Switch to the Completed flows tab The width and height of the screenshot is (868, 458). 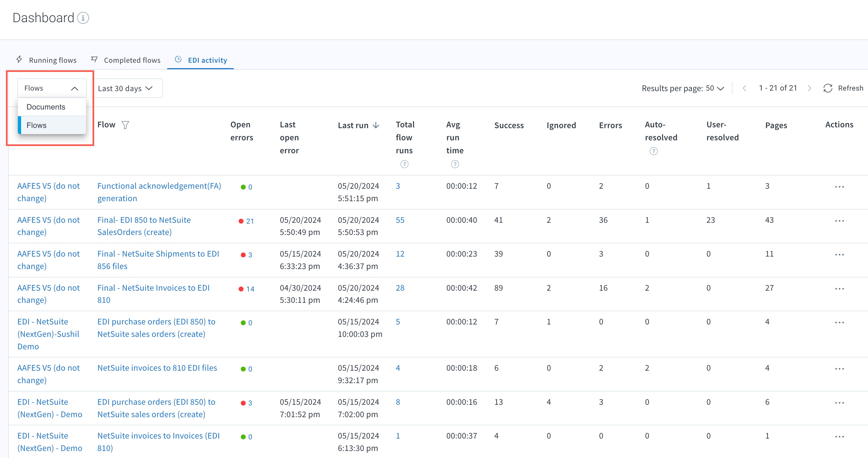[132, 60]
